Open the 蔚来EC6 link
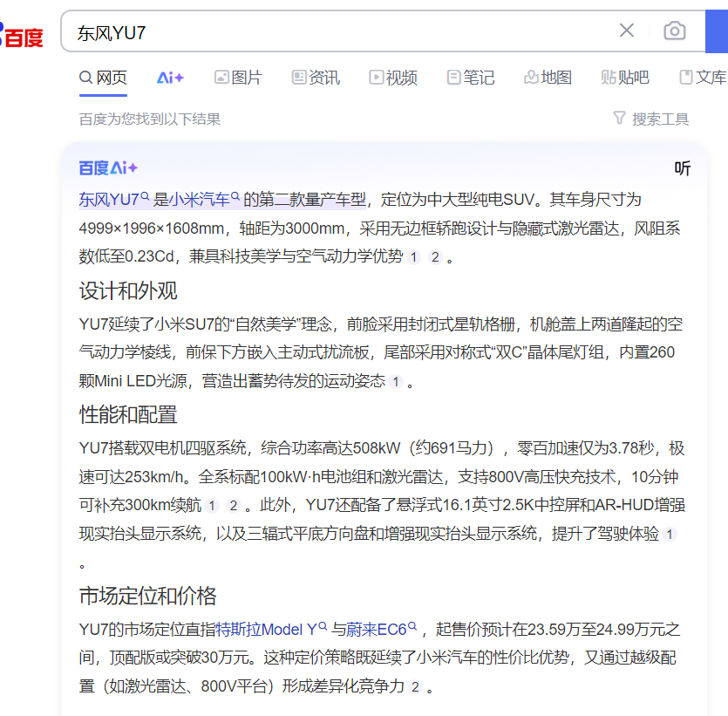Image resolution: width=728 pixels, height=716 pixels. (x=377, y=630)
